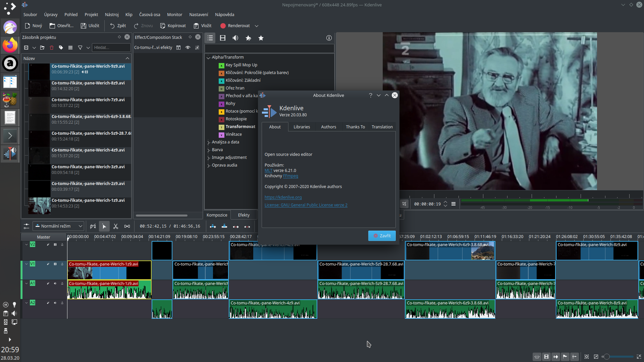The height and width of the screenshot is (362, 644).
Task: Switch to the Efekty tab
Action: tap(244, 215)
